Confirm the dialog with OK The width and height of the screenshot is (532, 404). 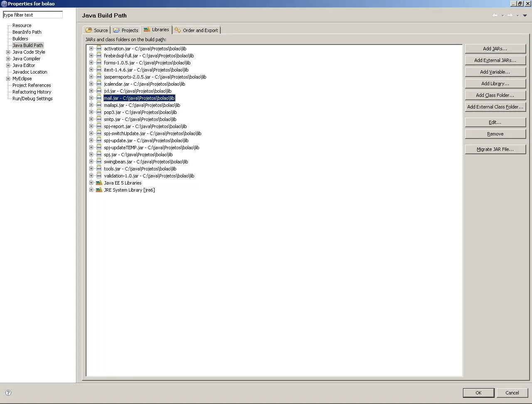coord(478,393)
